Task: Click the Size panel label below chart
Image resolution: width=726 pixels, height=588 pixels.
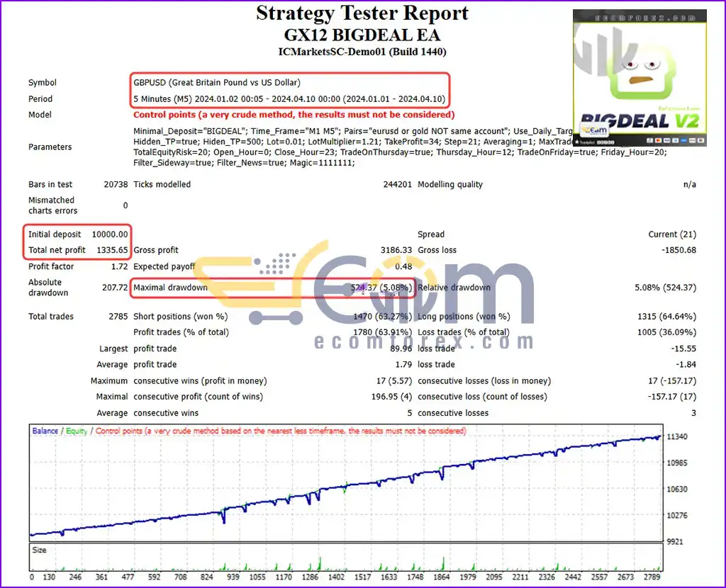Action: click(x=40, y=550)
